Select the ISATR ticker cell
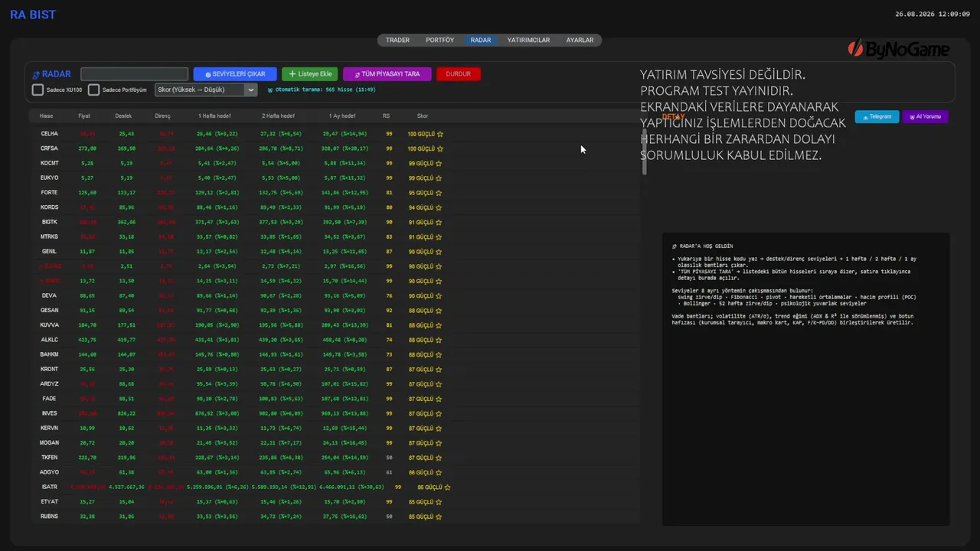 click(x=49, y=487)
